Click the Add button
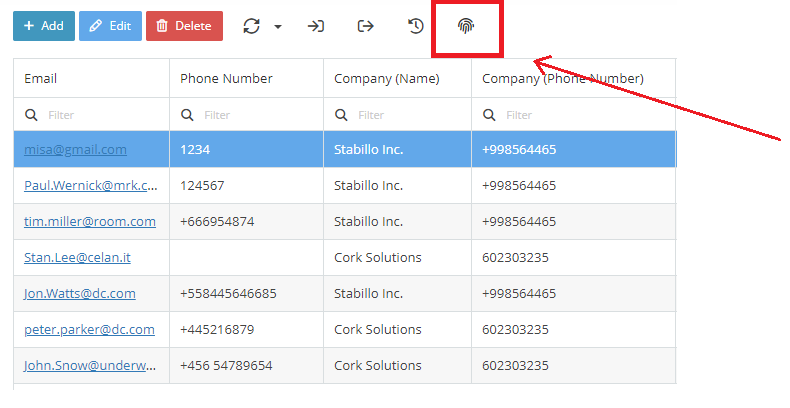Viewport: 790px width, 408px height. 44,26
